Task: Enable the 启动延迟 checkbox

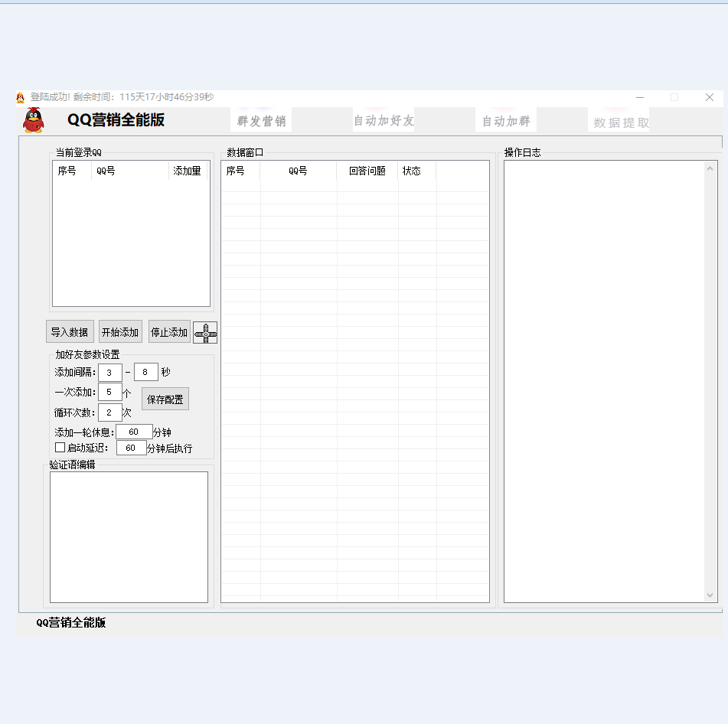Action: pyautogui.click(x=60, y=448)
